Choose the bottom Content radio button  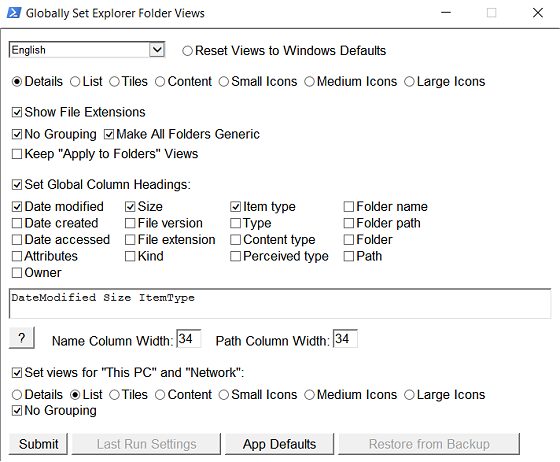[x=160, y=395]
